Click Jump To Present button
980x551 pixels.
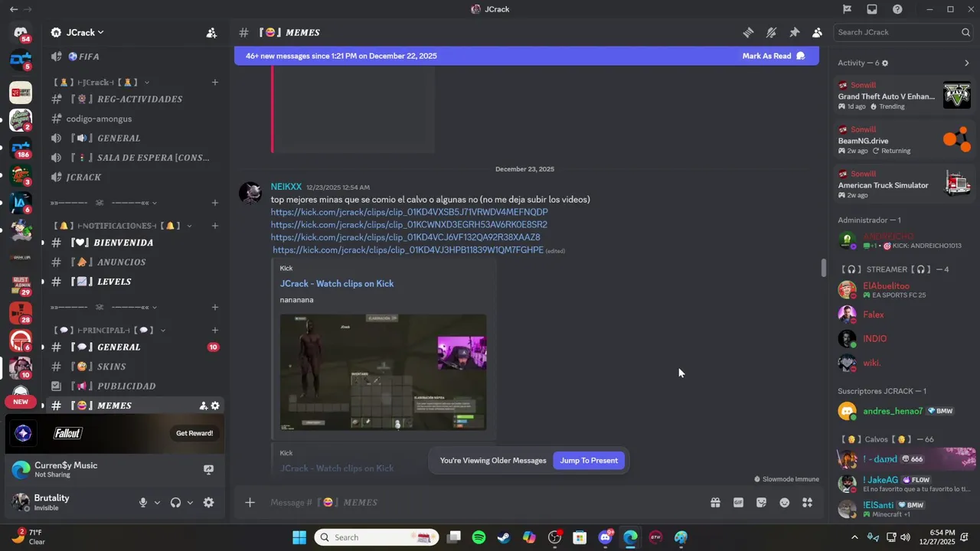coord(589,461)
